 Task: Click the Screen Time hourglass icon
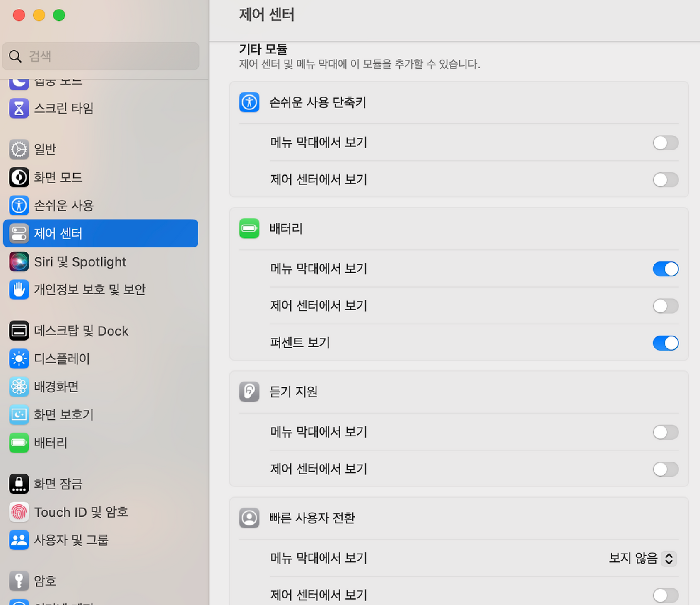click(x=19, y=108)
